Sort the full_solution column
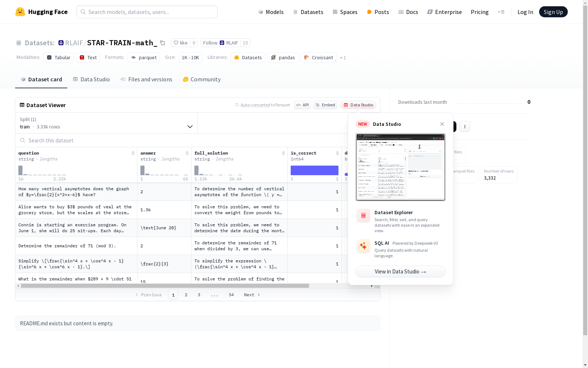Viewport: 588px width, 368px height. (x=283, y=153)
